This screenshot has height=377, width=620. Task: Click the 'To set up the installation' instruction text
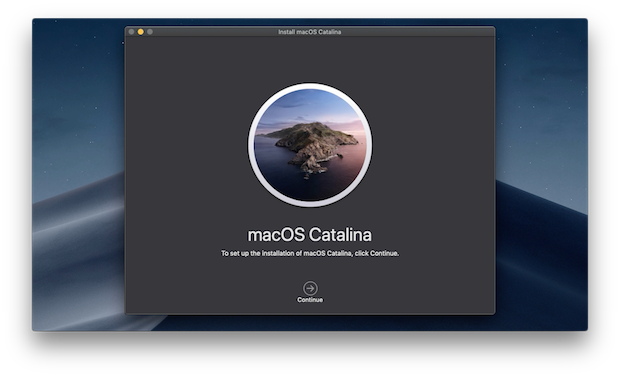[310, 253]
